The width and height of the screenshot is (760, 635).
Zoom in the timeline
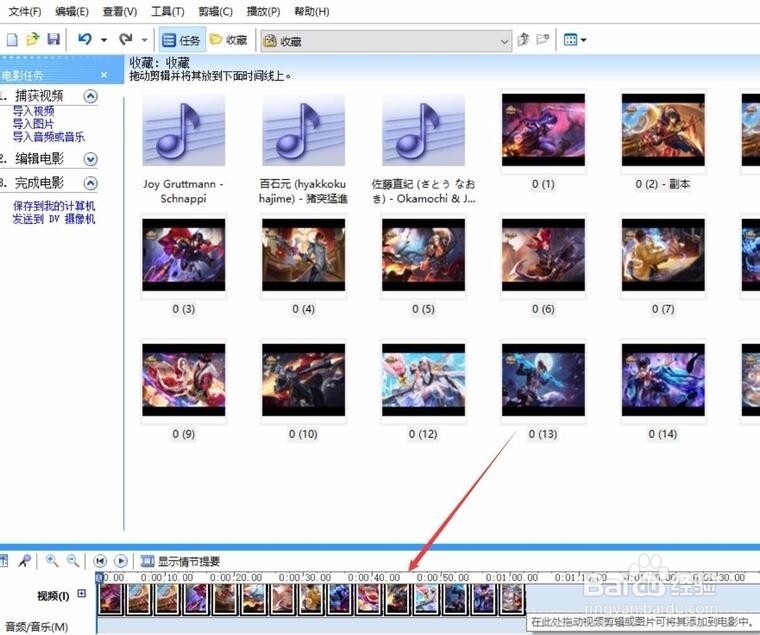(52, 561)
